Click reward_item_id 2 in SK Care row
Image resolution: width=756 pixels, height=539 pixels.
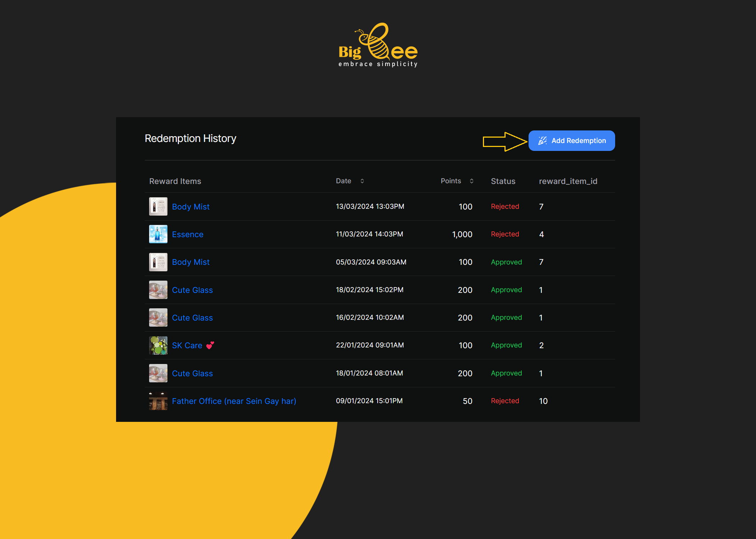coord(541,345)
